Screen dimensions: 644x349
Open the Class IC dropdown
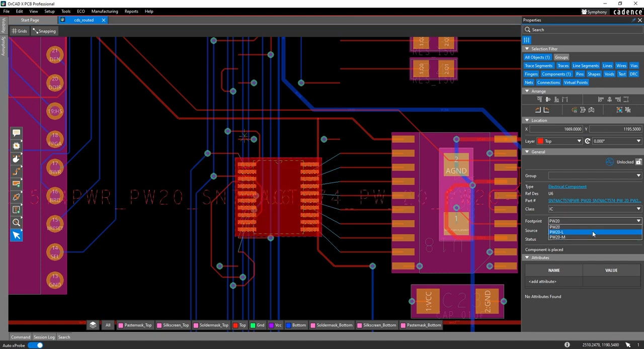595,209
